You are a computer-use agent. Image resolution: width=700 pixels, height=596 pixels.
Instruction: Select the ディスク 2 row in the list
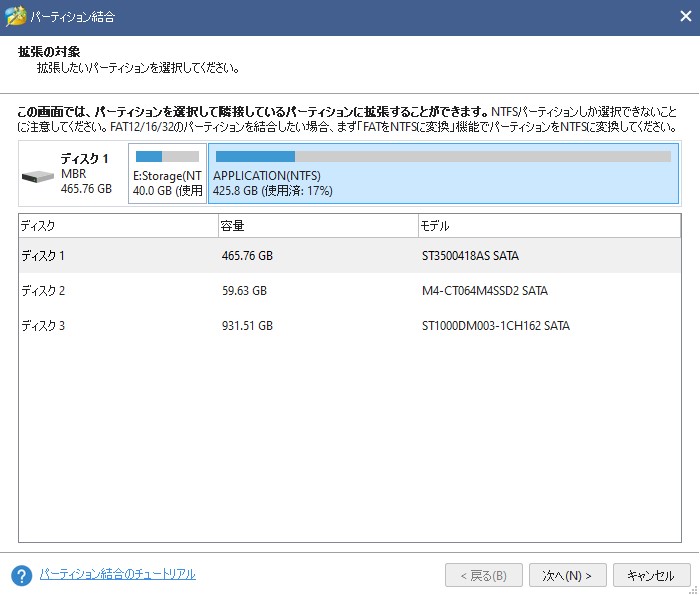pos(350,291)
